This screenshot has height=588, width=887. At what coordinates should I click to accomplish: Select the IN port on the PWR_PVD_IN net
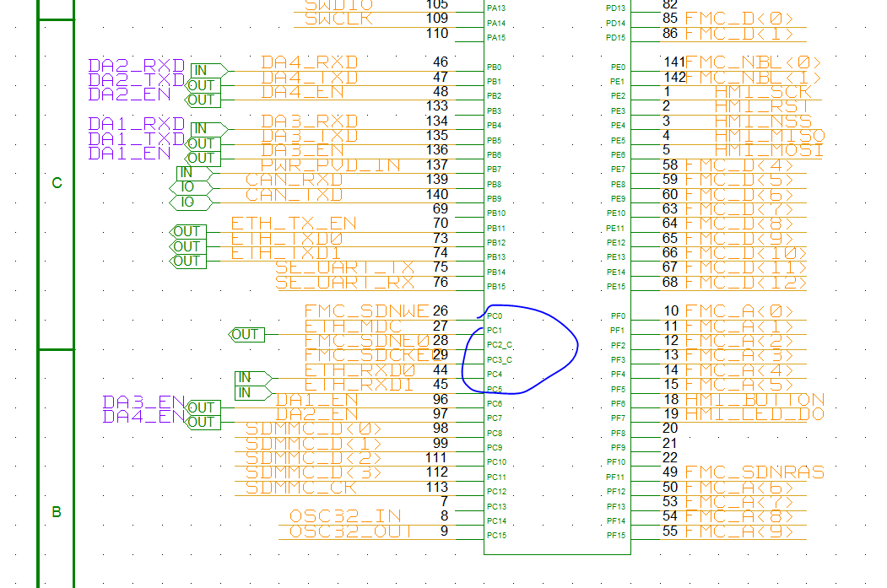coord(195,173)
